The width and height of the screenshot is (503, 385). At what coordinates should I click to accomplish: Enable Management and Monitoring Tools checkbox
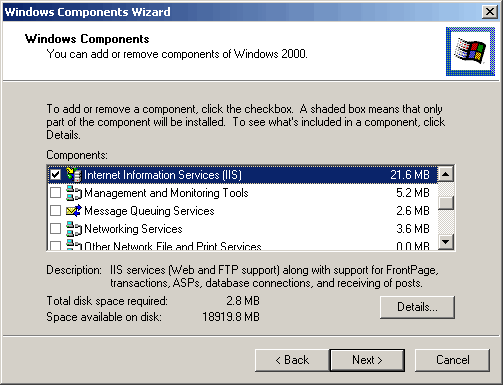click(55, 193)
